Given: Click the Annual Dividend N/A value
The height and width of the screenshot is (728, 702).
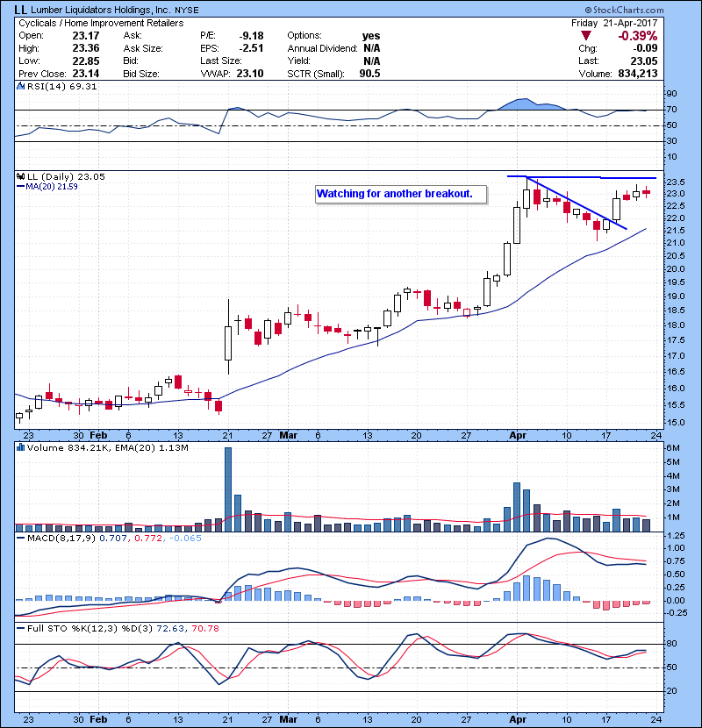Looking at the screenshot, I should 372,48.
